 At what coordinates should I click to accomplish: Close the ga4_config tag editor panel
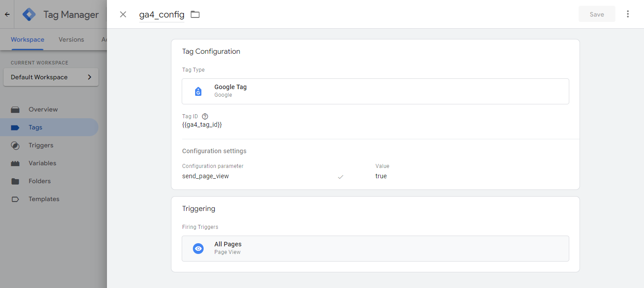[x=123, y=14]
